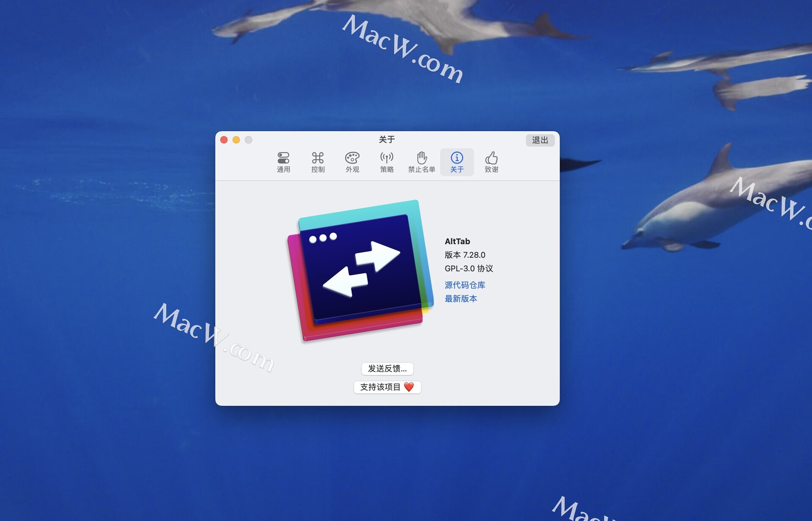Select the 关于 (About) info tab
Viewport: 812px width, 521px height.
pos(457,162)
